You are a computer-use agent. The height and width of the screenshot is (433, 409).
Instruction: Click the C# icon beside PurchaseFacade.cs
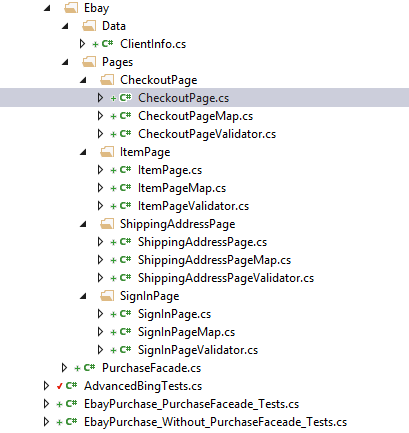[x=89, y=368]
